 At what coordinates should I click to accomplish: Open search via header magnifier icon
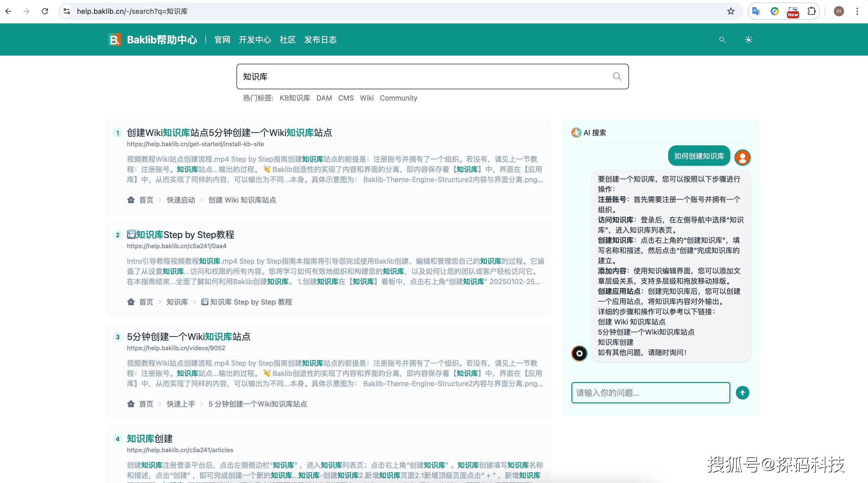722,40
